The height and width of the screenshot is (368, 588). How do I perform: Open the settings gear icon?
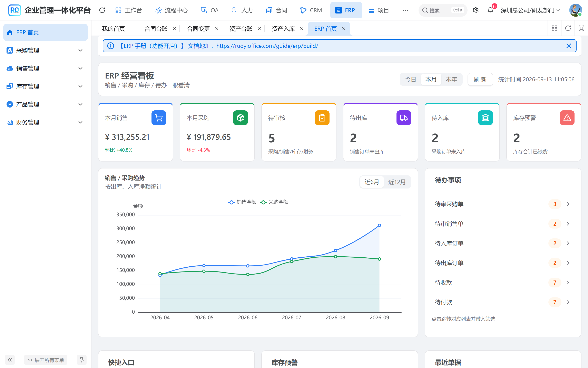[476, 10]
